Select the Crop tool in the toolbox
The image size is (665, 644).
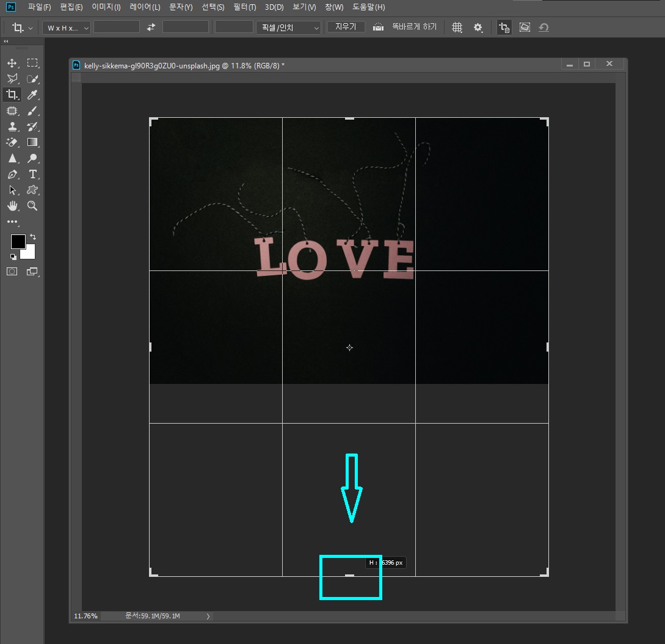pyautogui.click(x=12, y=95)
